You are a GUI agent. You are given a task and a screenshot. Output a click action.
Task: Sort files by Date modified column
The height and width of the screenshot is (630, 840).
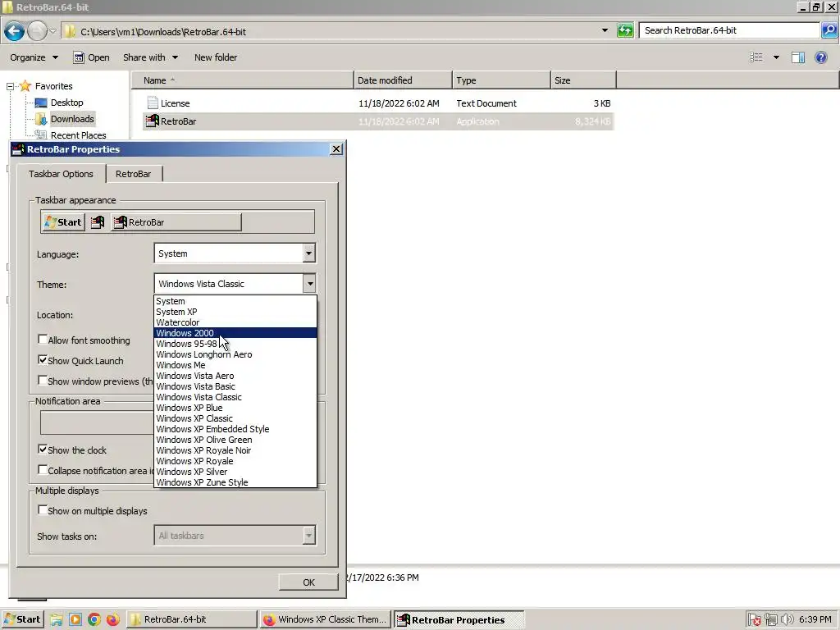(403, 80)
